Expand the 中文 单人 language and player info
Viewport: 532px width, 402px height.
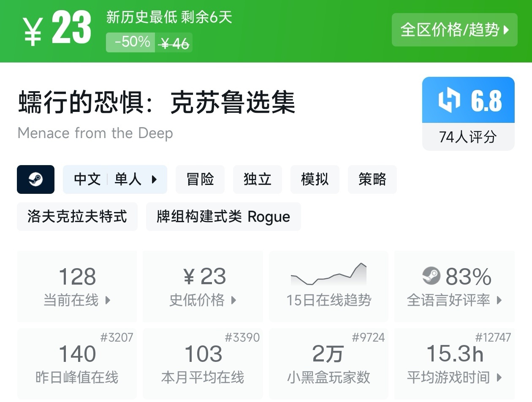point(115,179)
